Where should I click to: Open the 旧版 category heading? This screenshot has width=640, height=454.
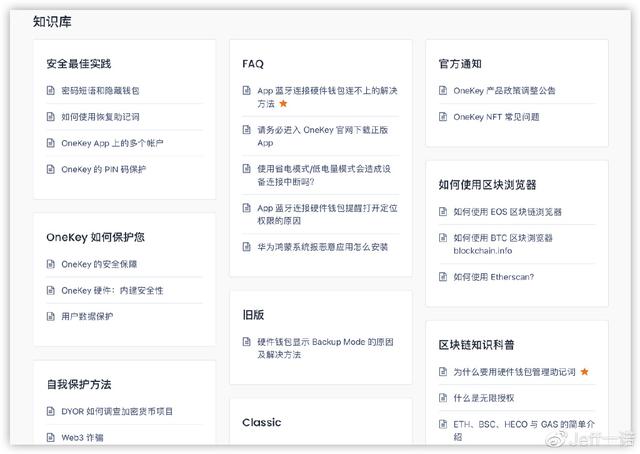click(253, 315)
